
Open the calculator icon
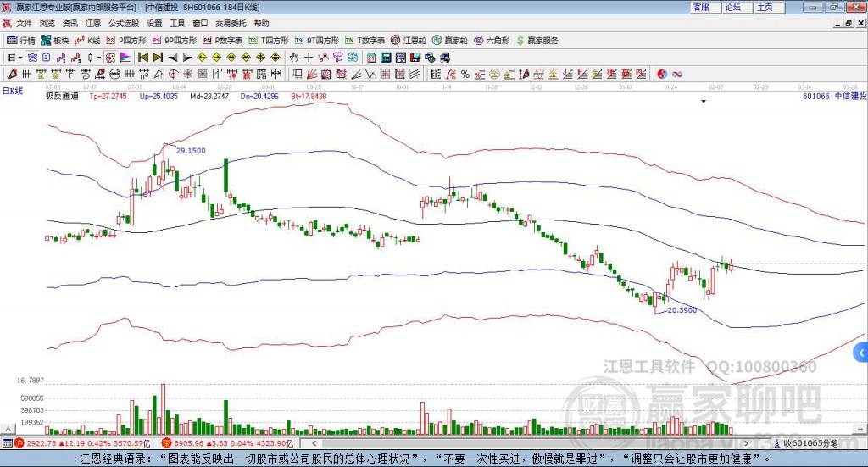[387, 58]
